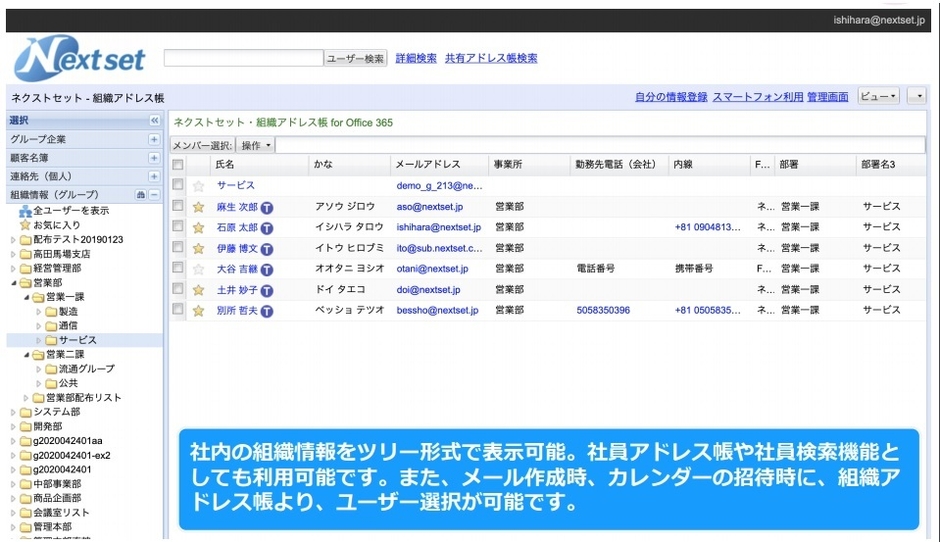Expand the グループ企業 section plus icon
The image size is (940, 542).
tap(154, 139)
